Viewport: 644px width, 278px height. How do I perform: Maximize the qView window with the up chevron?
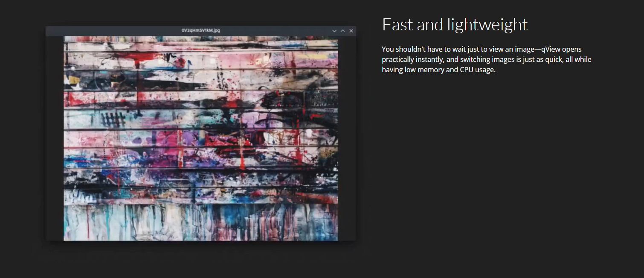point(343,31)
